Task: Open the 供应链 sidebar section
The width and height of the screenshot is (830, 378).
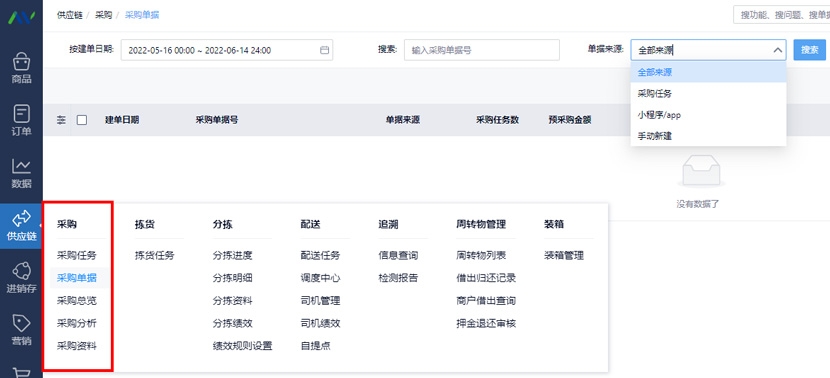Action: coord(21,226)
